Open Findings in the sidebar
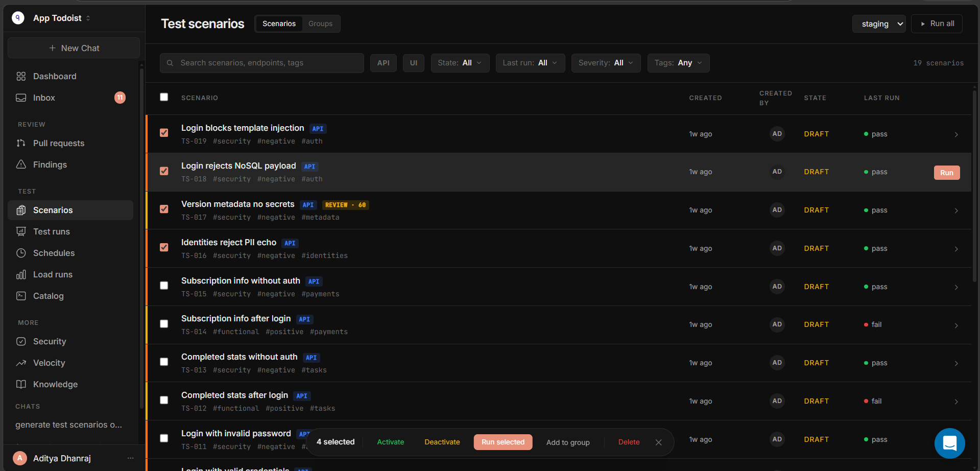980x471 pixels. (70, 164)
